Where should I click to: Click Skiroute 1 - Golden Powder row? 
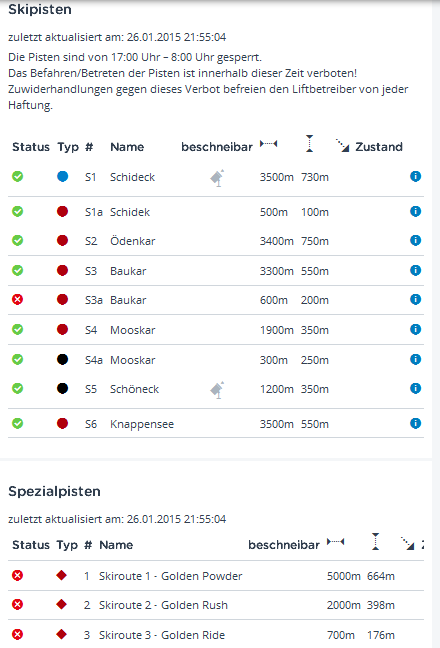[x=216, y=576]
